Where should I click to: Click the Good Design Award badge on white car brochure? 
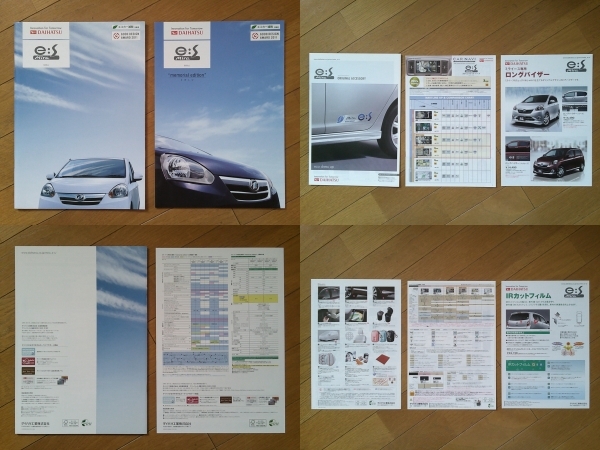pos(126,36)
